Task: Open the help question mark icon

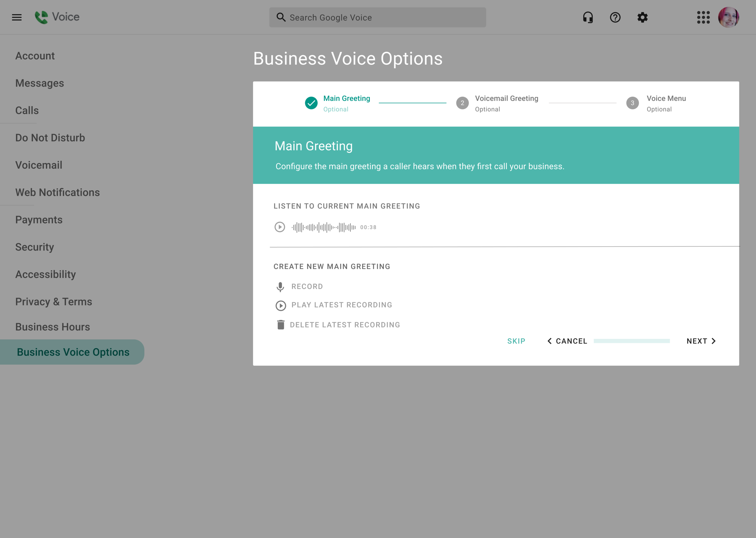Action: 615,17
